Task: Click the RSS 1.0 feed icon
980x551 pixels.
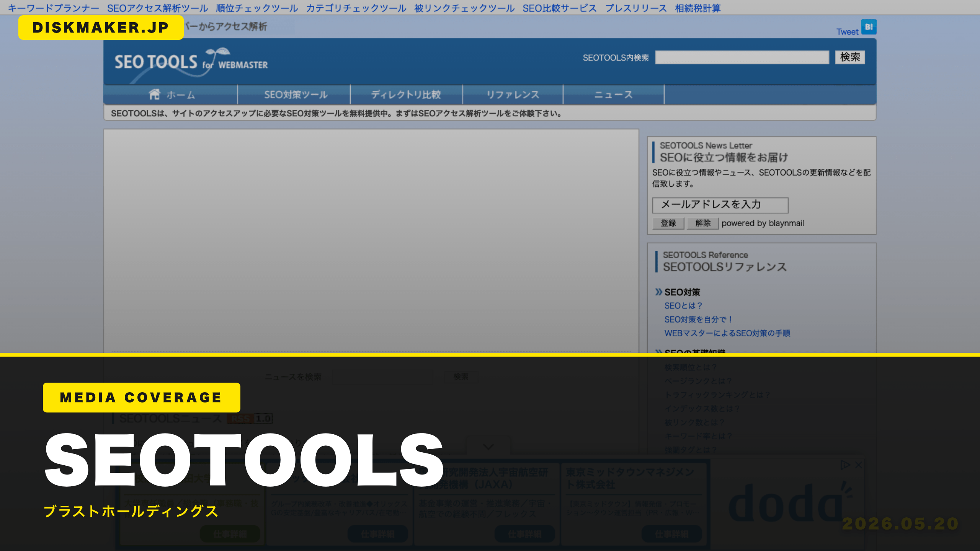Action: point(250,419)
